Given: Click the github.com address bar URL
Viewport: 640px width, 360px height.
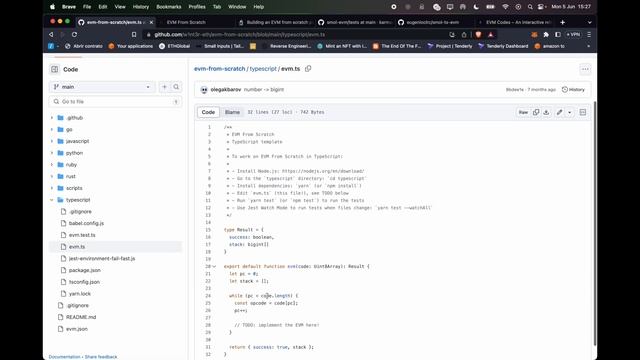Looking at the screenshot, I should click(x=240, y=35).
